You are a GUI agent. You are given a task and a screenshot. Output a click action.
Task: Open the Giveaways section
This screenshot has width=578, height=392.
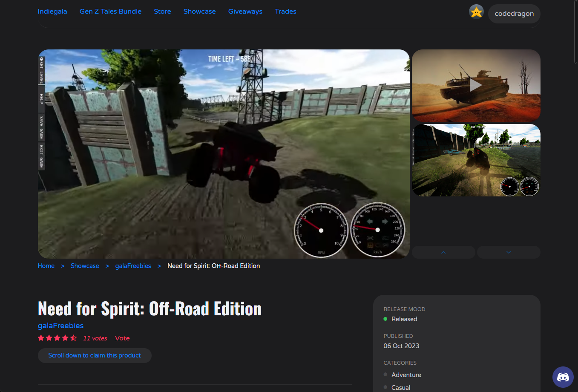tap(245, 12)
